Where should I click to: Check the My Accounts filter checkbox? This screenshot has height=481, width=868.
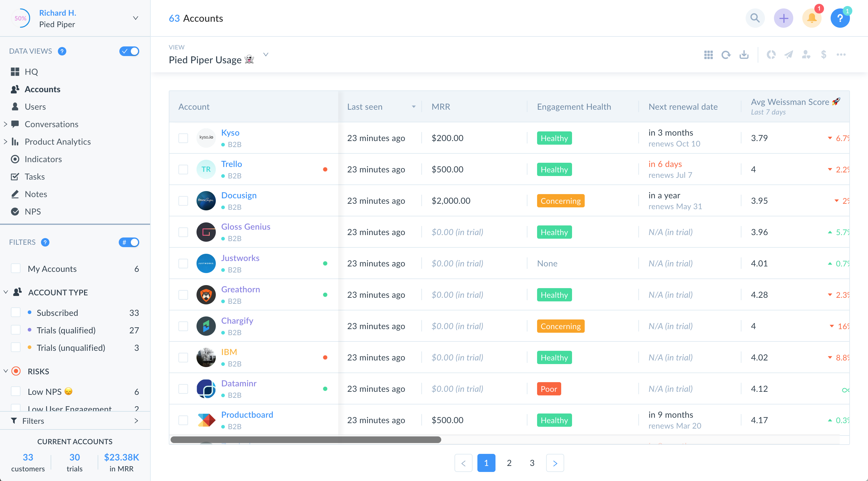tap(16, 269)
